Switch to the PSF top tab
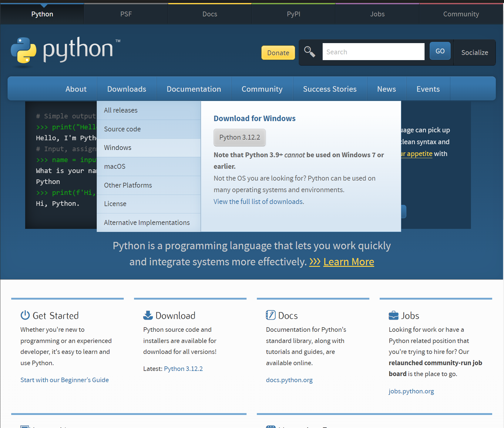 click(x=126, y=14)
